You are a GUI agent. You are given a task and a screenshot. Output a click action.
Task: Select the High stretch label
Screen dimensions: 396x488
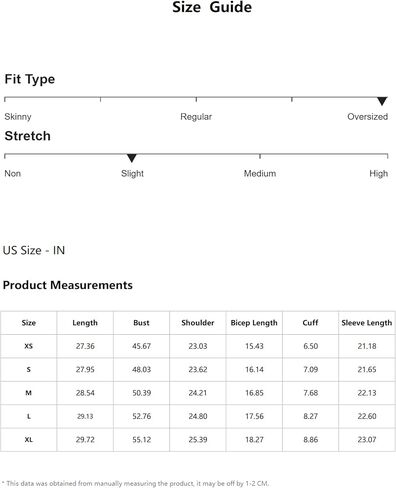tap(379, 173)
